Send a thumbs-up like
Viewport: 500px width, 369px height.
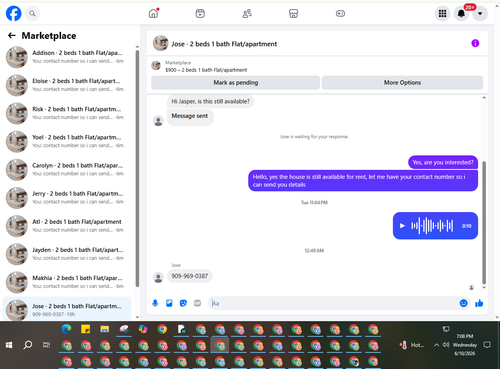[x=479, y=303]
